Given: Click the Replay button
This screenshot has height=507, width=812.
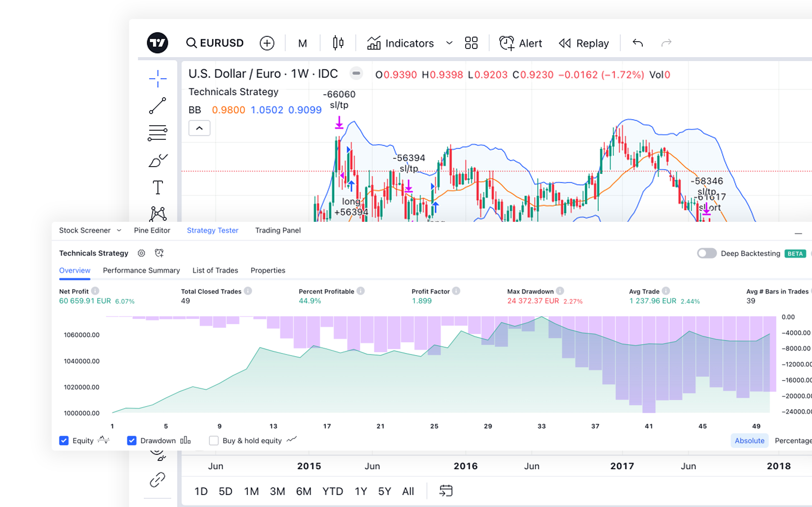Looking at the screenshot, I should point(584,43).
